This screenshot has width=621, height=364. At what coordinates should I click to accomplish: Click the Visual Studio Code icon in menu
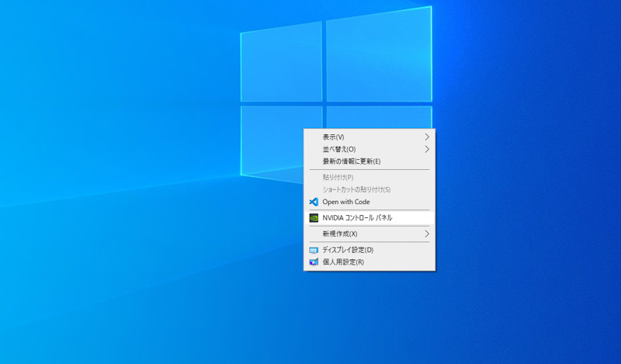(314, 202)
